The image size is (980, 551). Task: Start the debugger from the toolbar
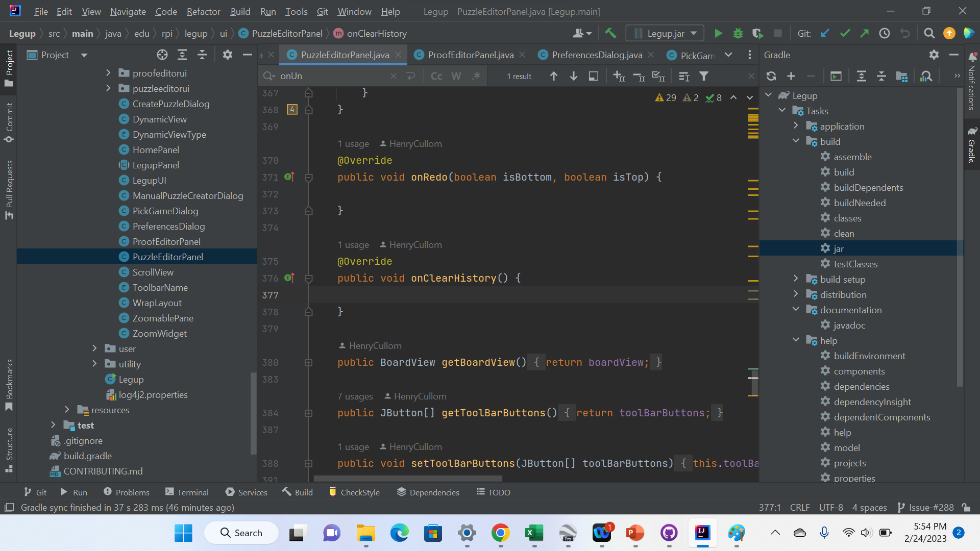738,33
